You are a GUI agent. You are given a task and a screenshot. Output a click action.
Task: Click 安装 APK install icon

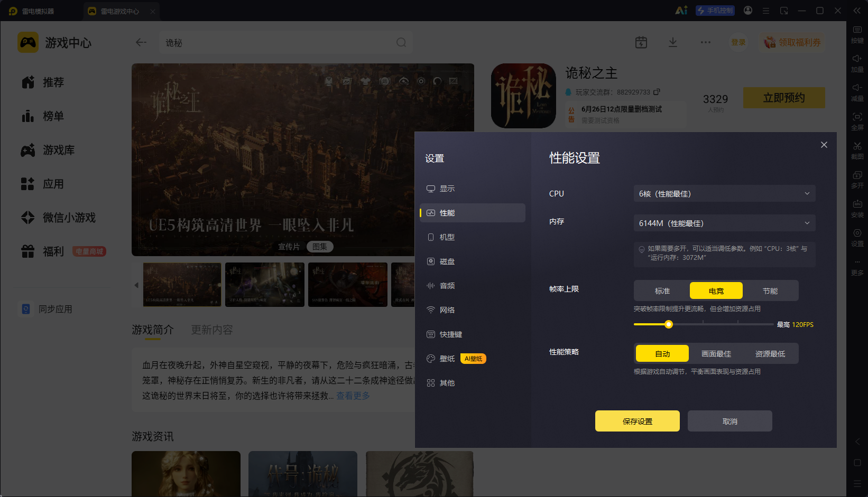pyautogui.click(x=857, y=209)
